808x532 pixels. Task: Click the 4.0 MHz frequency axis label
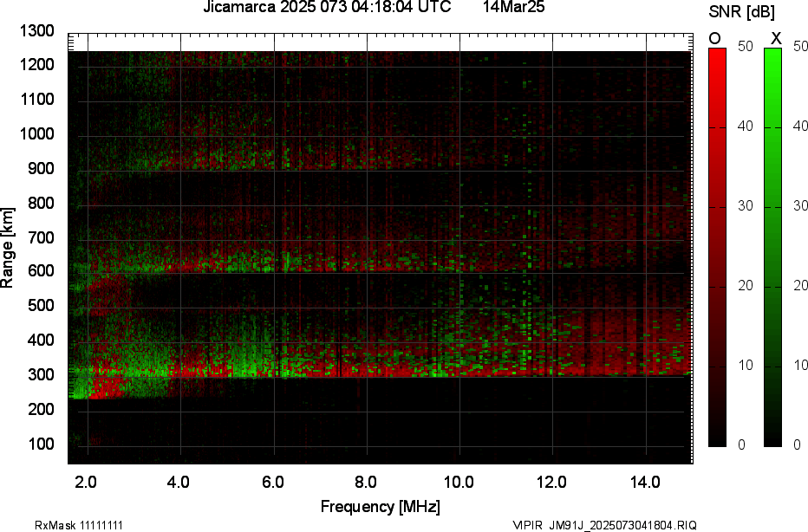[179, 482]
